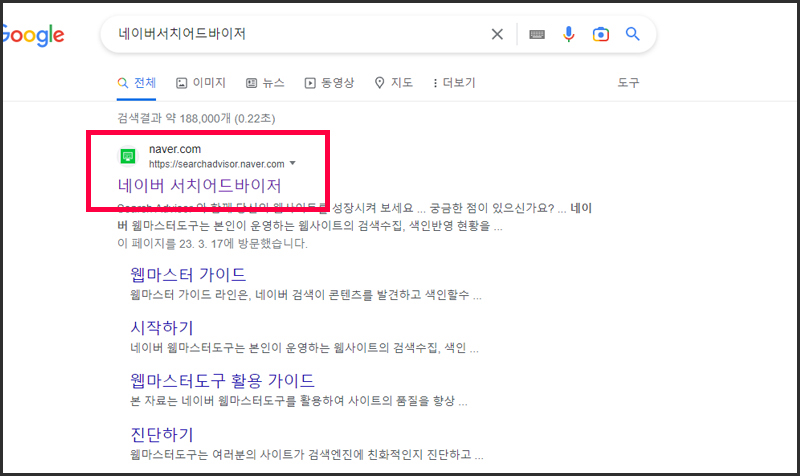Click the map pin icon beside 지도
Viewport: 800px width, 476px height.
(x=379, y=83)
